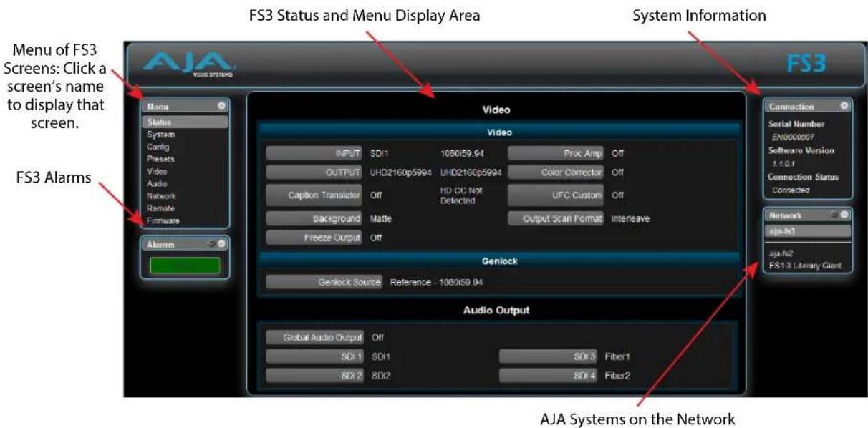Image resolution: width=868 pixels, height=428 pixels.
Task: Open the Color Corrector setting
Action: (556, 172)
